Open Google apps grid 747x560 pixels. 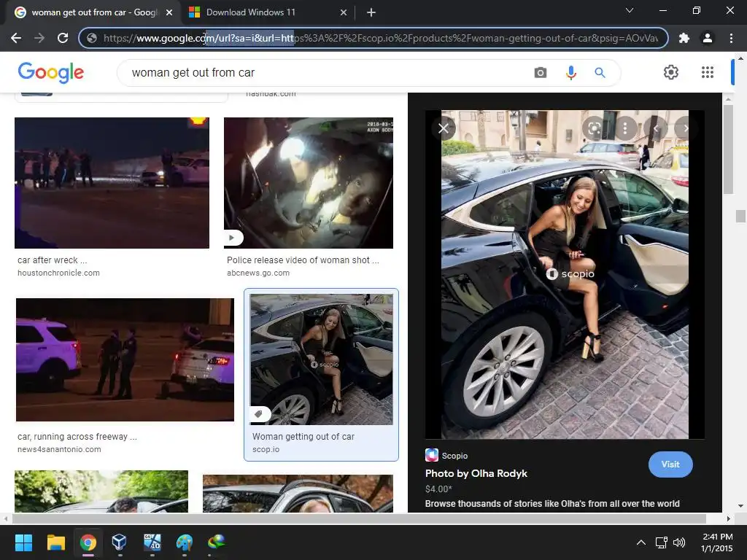708,72
